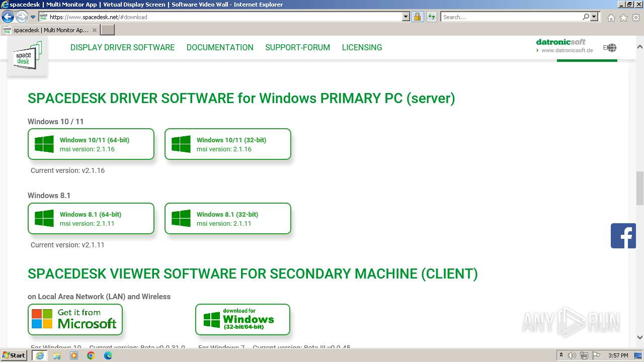The width and height of the screenshot is (644, 362).
Task: Open LICENSING menu item
Action: [362, 47]
